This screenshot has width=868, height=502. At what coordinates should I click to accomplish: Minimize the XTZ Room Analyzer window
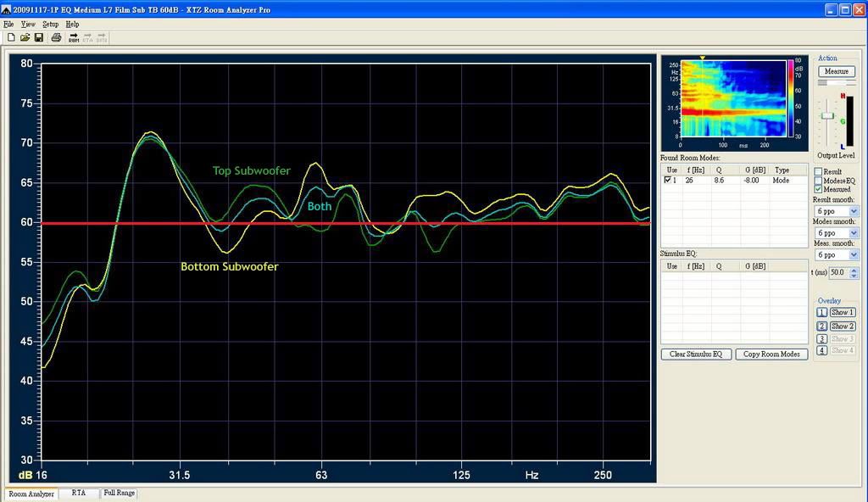point(831,9)
